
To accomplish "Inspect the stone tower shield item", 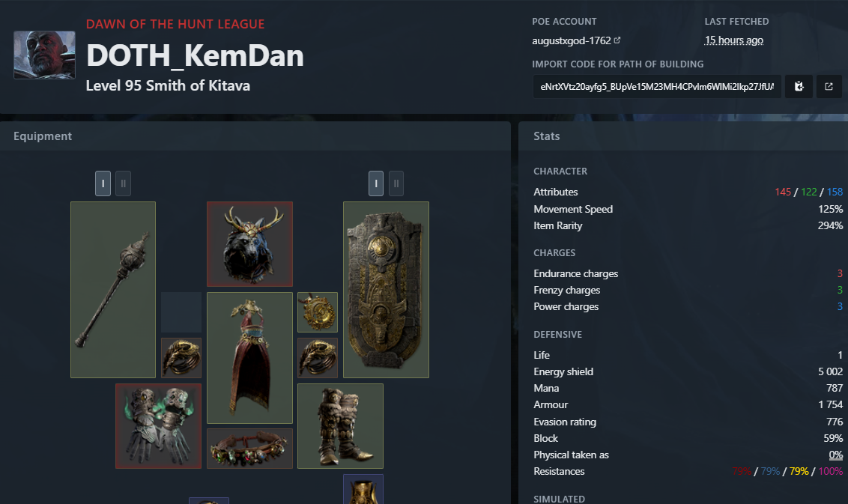I will 386,290.
